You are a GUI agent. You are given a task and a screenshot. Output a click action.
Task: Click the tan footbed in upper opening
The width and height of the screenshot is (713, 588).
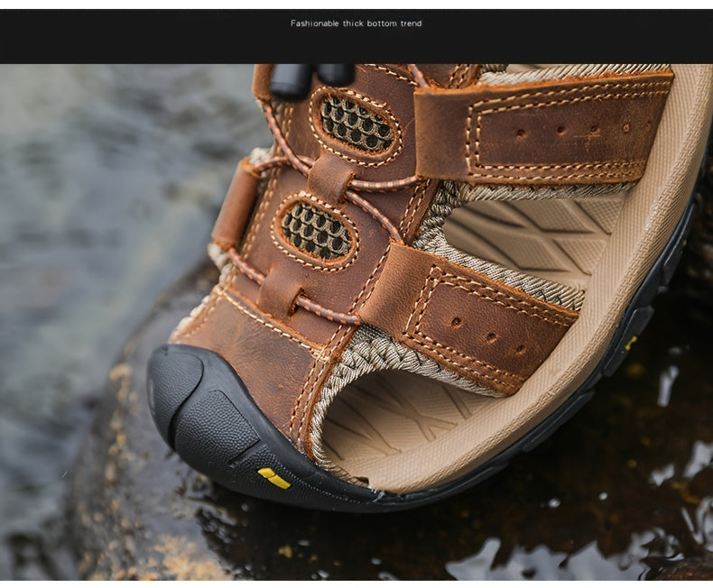532,236
